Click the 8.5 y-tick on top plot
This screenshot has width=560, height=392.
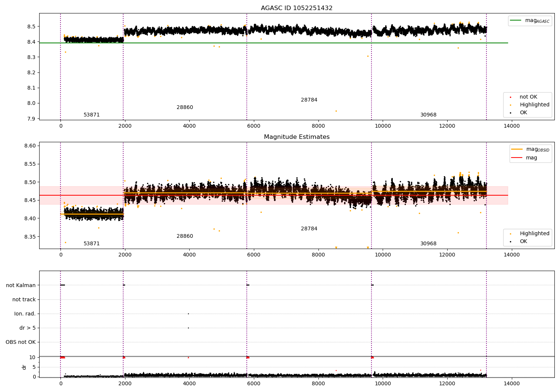coord(31,27)
